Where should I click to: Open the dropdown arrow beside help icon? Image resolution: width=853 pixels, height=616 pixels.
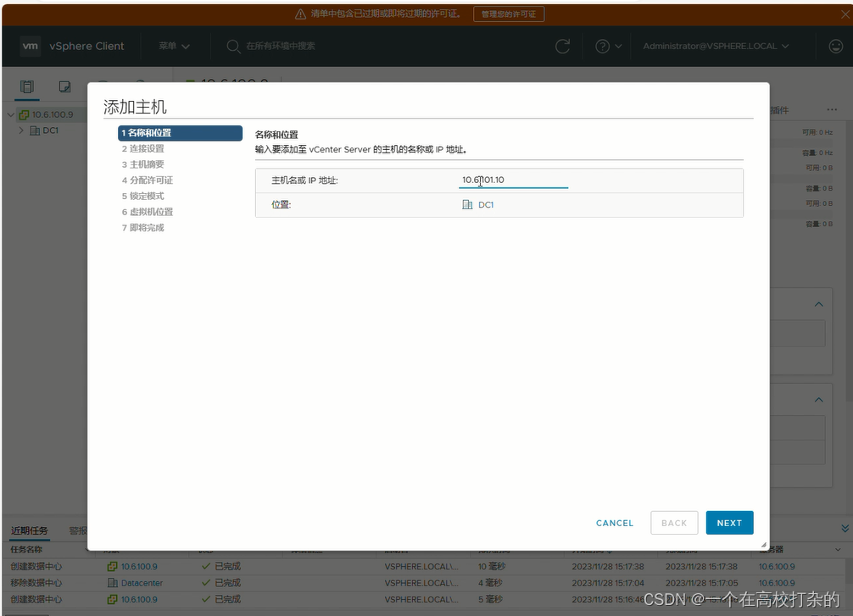pos(618,47)
